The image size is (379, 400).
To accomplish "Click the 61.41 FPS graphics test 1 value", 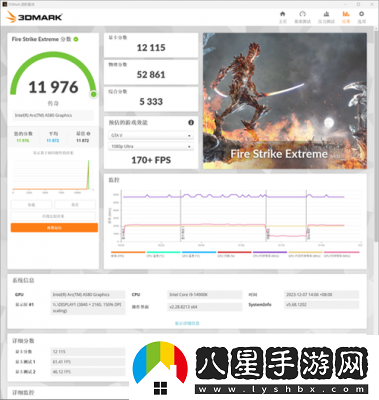I will 88,362.
